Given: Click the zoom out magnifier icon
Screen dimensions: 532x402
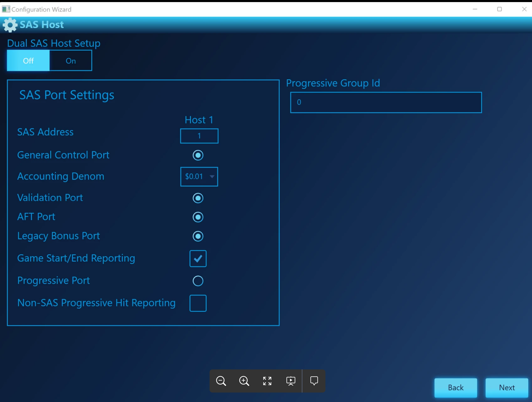Looking at the screenshot, I should pos(221,381).
